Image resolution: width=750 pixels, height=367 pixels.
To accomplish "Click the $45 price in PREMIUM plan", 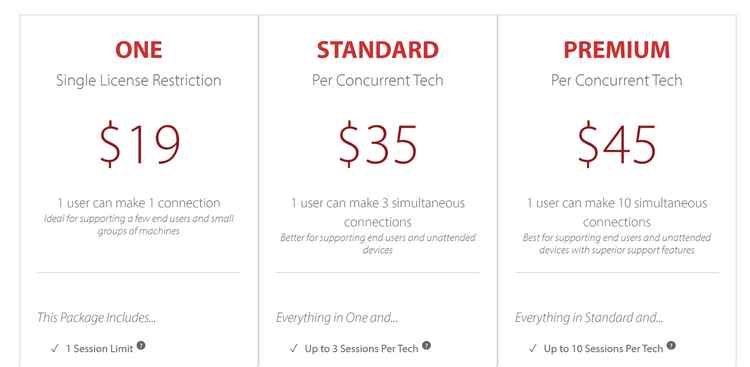I will pos(617,144).
